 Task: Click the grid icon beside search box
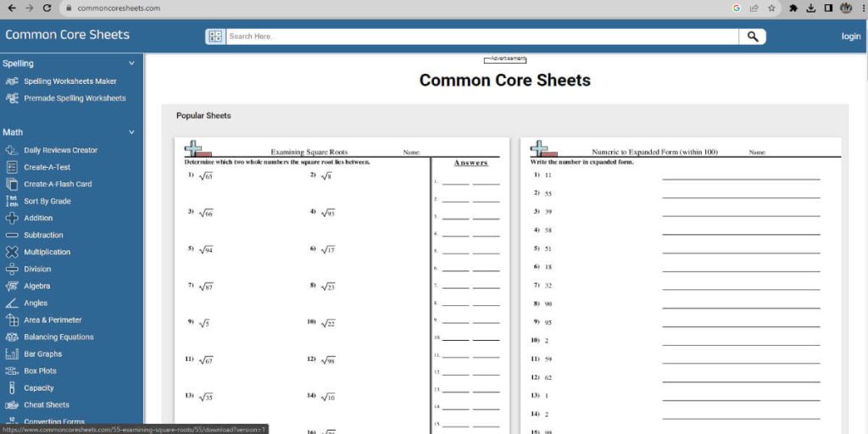(215, 36)
